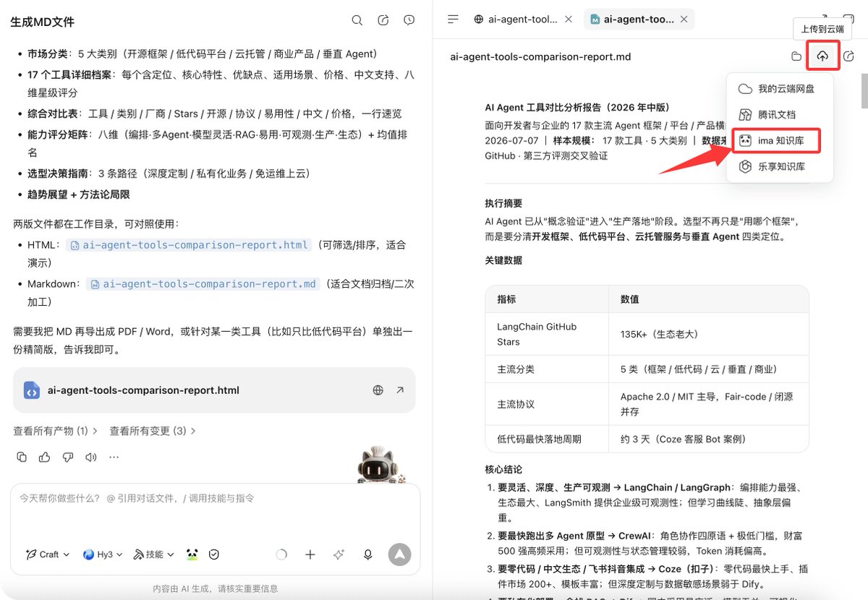
Task: Click the panda icon in the input toolbar
Action: click(x=192, y=554)
